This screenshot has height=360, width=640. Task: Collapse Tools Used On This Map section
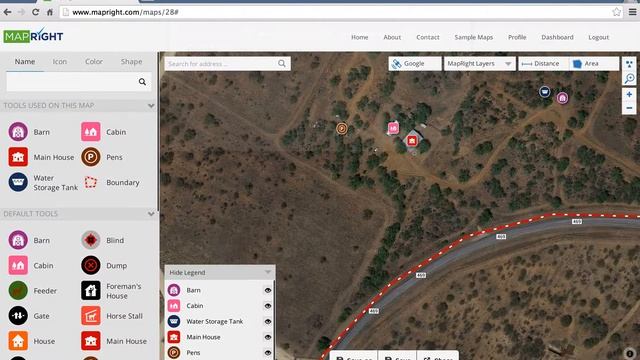(x=151, y=106)
